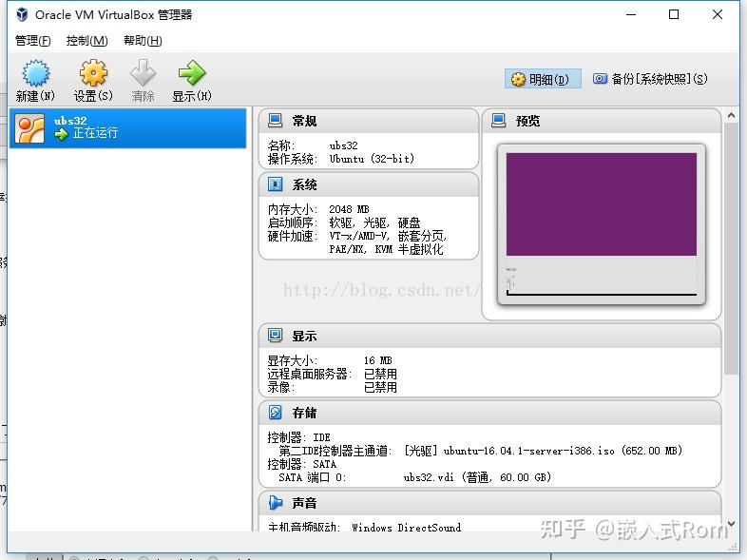747x560 pixels.
Task: Click the ubs32.vdi SATA disk entry
Action: 477,477
